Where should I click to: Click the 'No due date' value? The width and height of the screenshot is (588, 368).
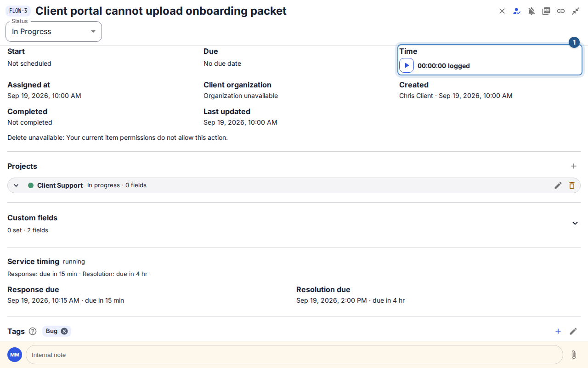(x=222, y=63)
